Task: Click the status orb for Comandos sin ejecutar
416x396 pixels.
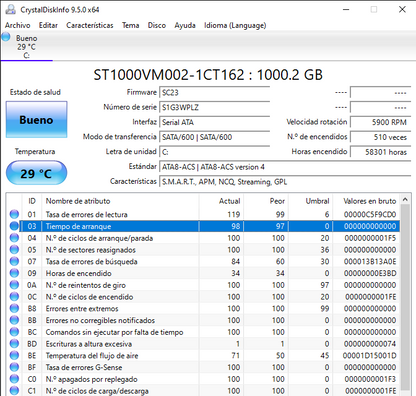Action: tap(14, 332)
